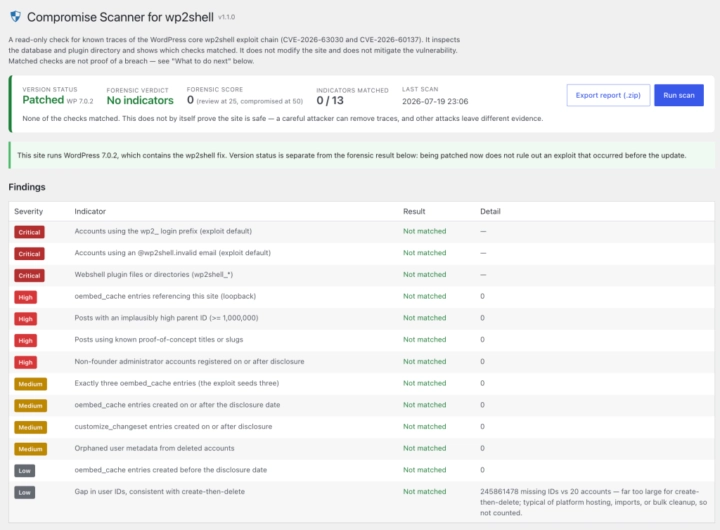Click the "Patched" version status value
Viewport: 720px width, 530px height.
pos(43,100)
